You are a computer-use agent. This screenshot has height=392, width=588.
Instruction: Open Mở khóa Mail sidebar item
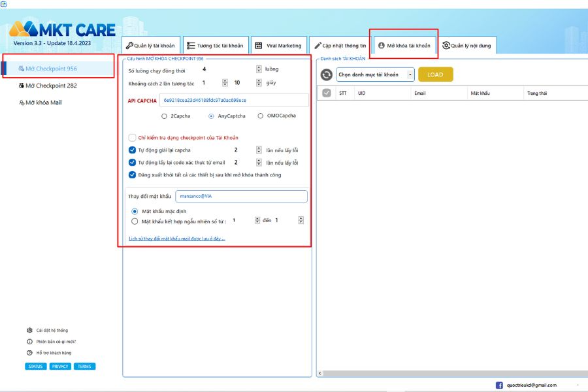click(41, 103)
